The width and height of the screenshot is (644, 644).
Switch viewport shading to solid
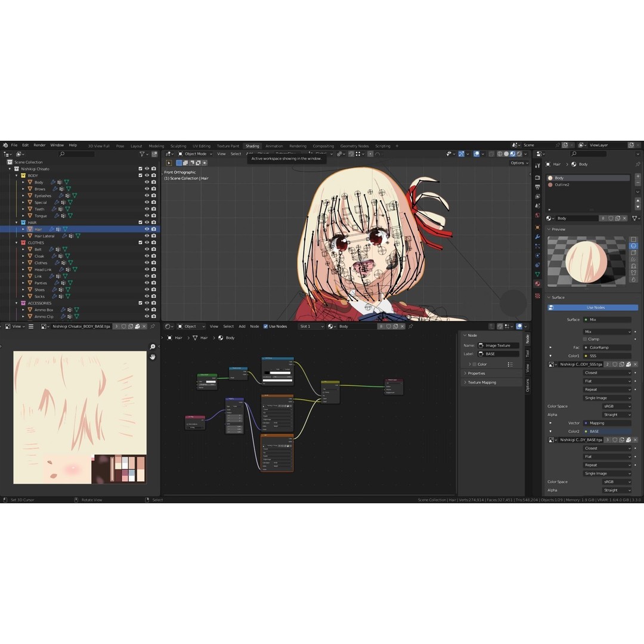click(506, 154)
